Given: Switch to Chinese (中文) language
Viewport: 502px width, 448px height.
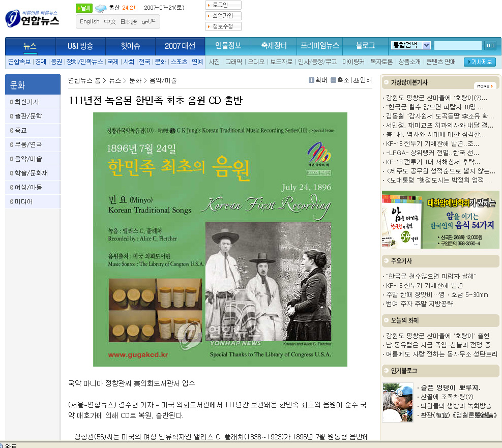Looking at the screenshot, I should coord(110,21).
